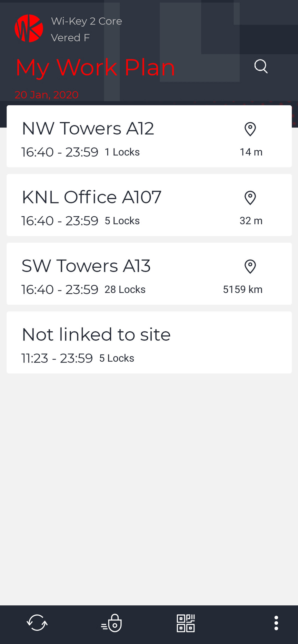Open the Not linked to site entry

[x=149, y=342]
